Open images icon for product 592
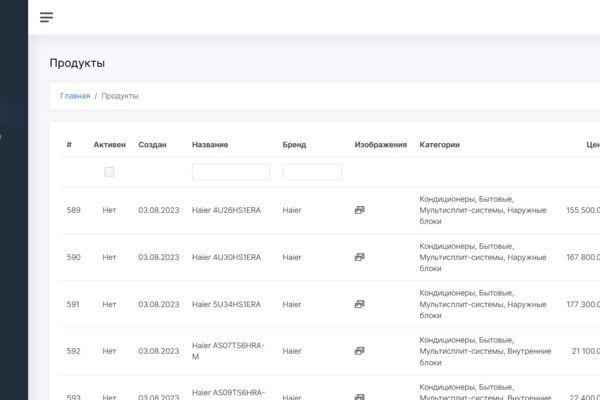 [359, 351]
